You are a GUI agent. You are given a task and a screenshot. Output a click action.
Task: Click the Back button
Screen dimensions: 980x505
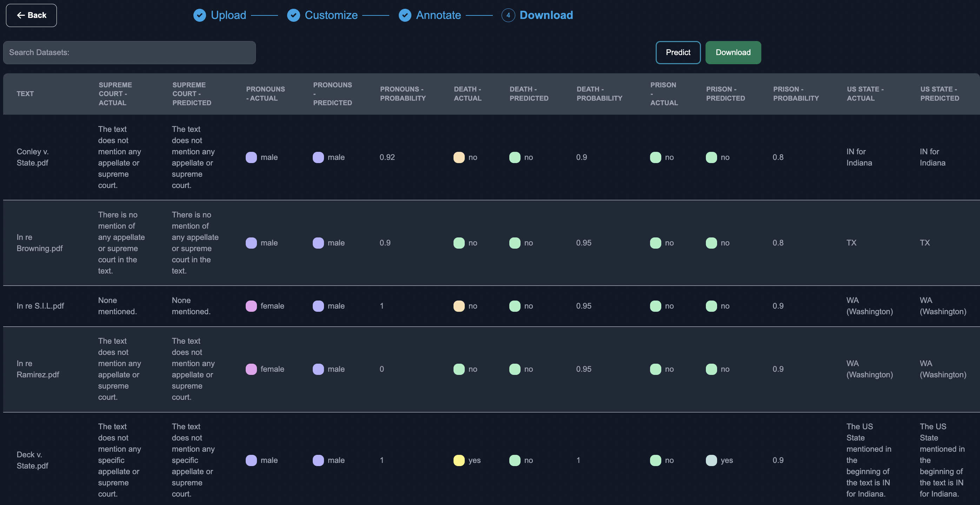coord(31,15)
